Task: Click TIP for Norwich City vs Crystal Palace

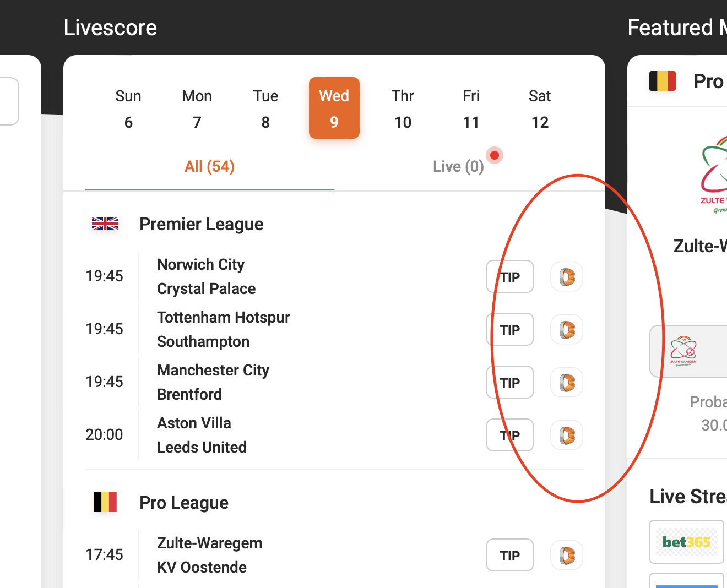Action: (x=509, y=276)
